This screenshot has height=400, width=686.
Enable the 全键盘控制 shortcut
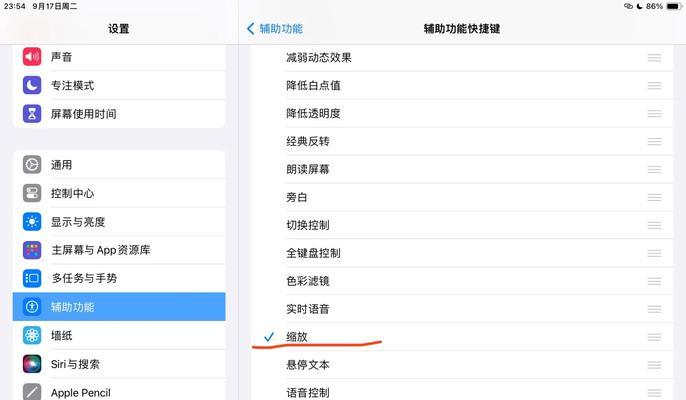[462, 253]
